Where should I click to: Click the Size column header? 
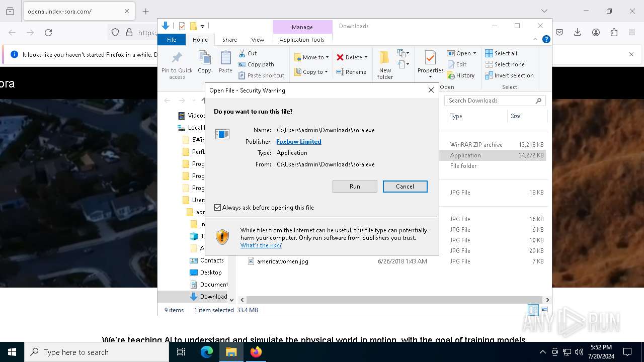coord(527,116)
